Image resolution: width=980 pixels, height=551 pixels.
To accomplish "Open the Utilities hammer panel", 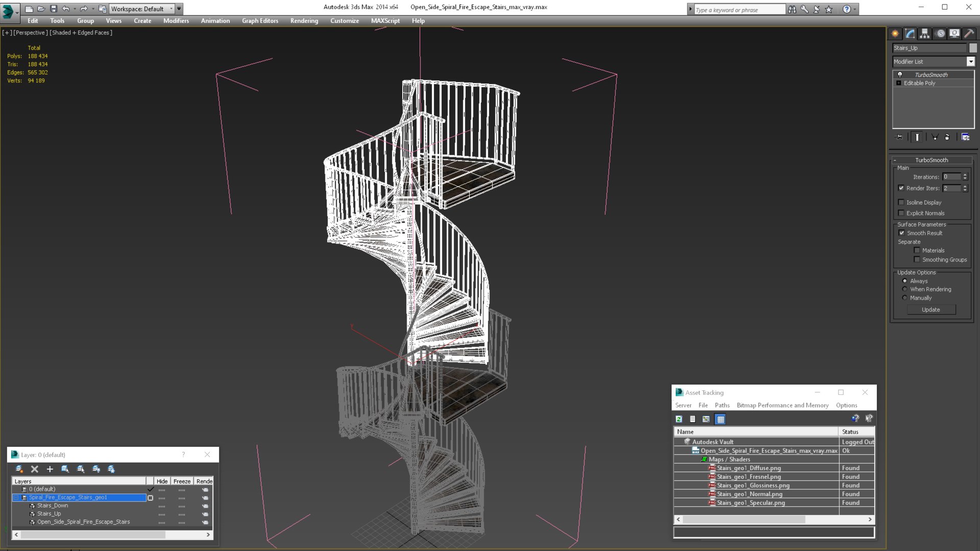I will [x=969, y=34].
